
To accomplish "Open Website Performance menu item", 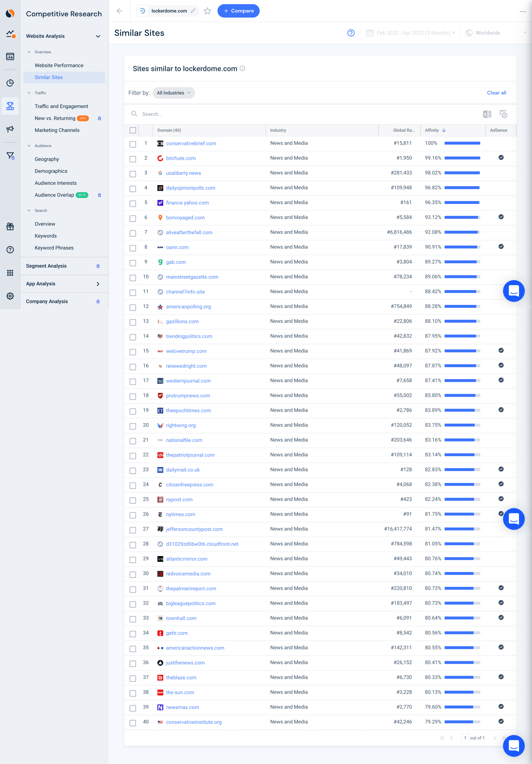I will (59, 65).
